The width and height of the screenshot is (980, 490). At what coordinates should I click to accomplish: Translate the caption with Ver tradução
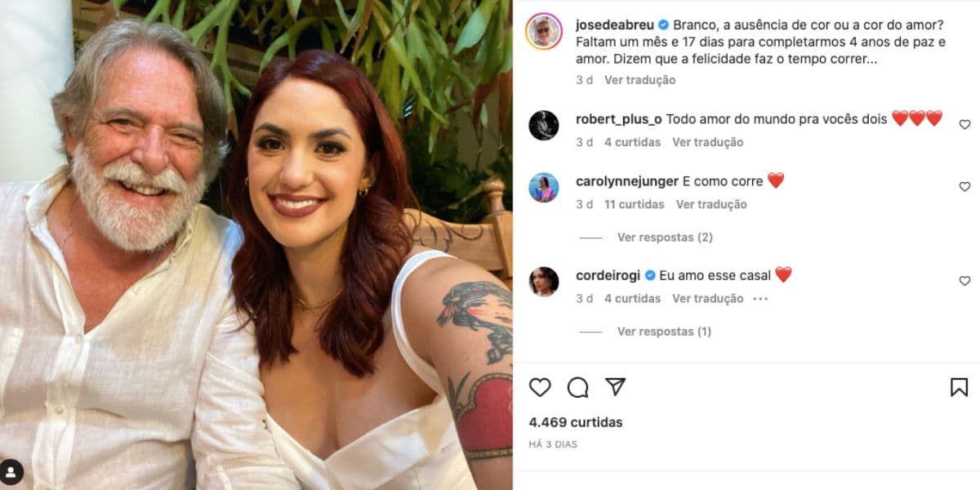(639, 80)
